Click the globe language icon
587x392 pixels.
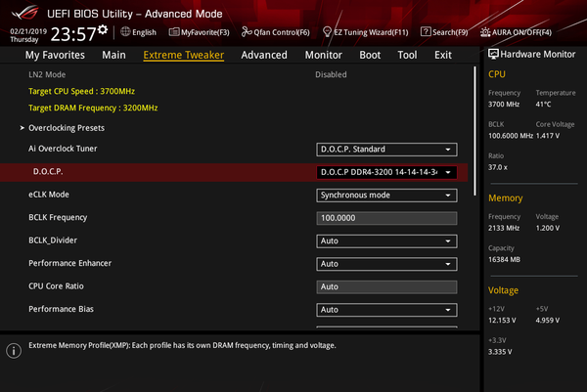(125, 32)
